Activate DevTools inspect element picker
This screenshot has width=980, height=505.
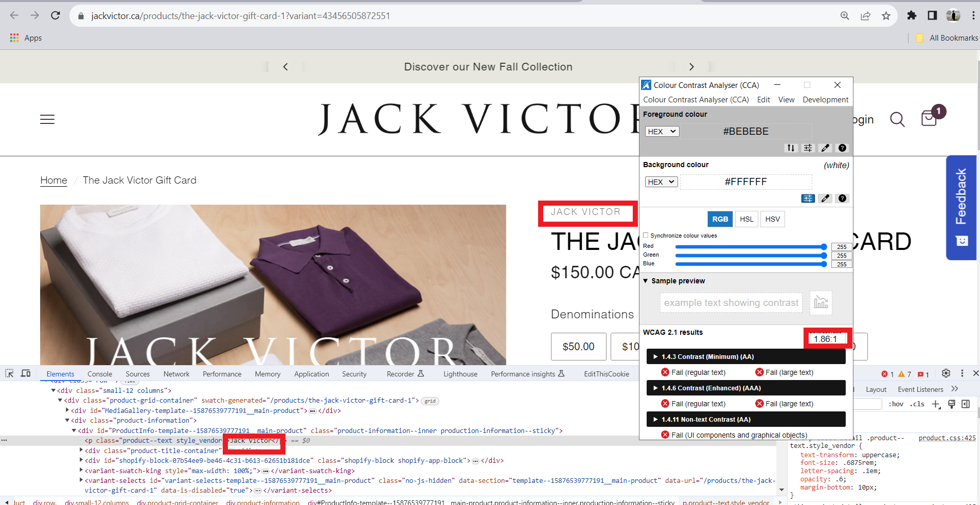[x=9, y=374]
